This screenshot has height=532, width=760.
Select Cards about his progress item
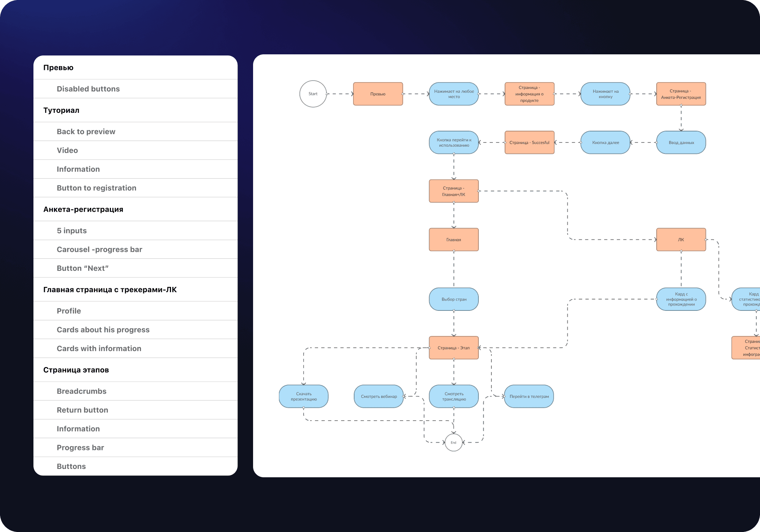coord(103,329)
